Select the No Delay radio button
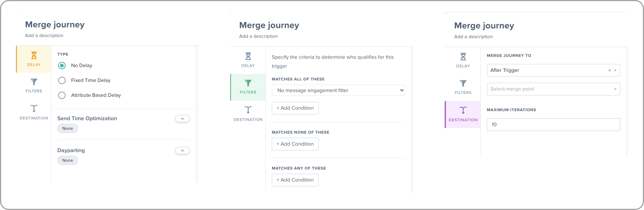 pyautogui.click(x=62, y=65)
